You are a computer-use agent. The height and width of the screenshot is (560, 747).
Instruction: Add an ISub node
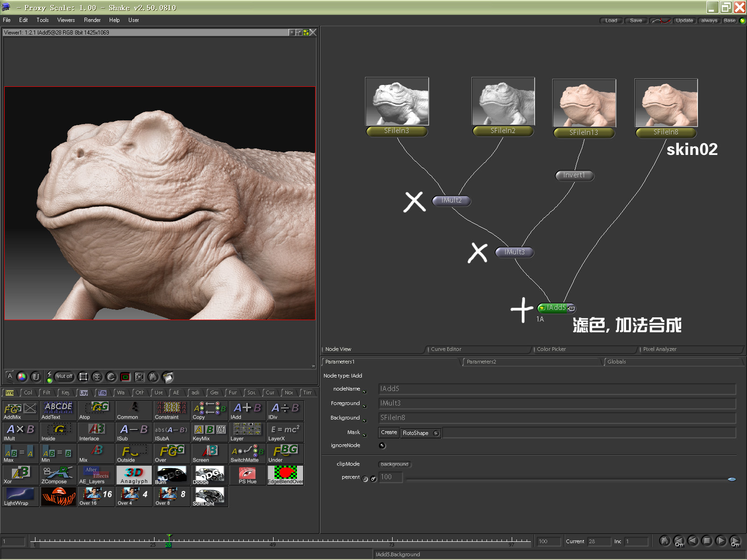[134, 432]
